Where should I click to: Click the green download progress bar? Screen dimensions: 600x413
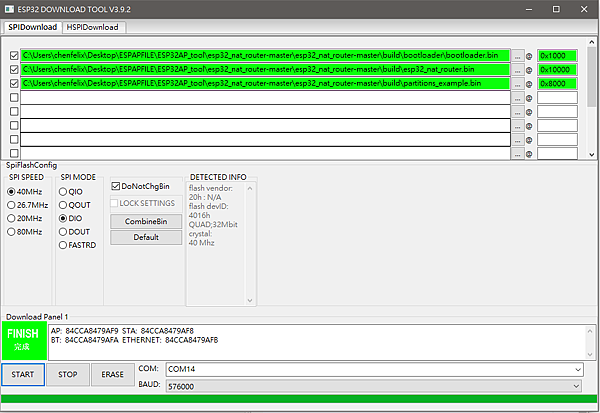300,399
